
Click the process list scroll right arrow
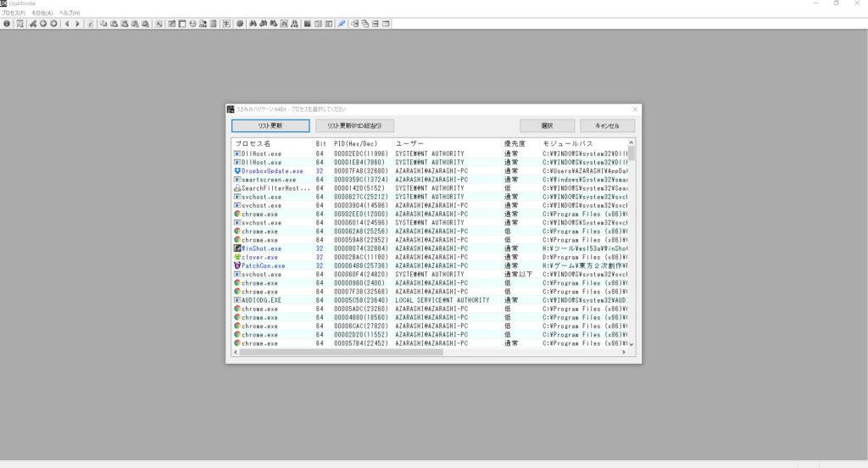624,352
